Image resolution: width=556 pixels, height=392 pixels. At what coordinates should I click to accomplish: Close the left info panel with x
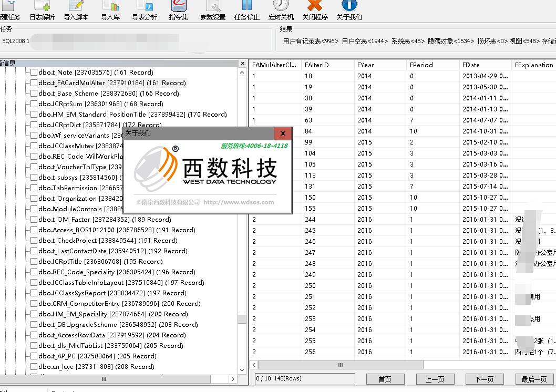(x=243, y=64)
